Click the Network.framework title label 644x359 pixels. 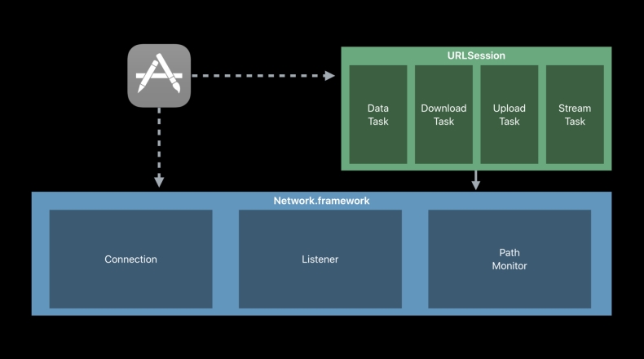(x=321, y=200)
